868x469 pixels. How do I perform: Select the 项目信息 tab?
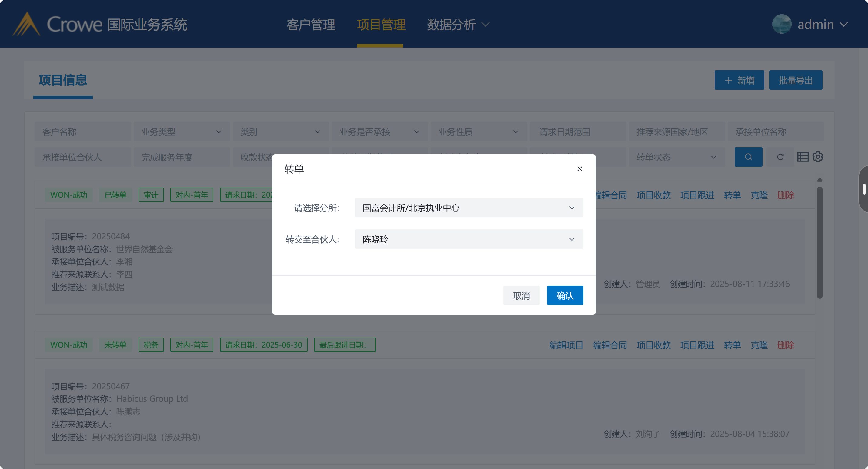(63, 80)
